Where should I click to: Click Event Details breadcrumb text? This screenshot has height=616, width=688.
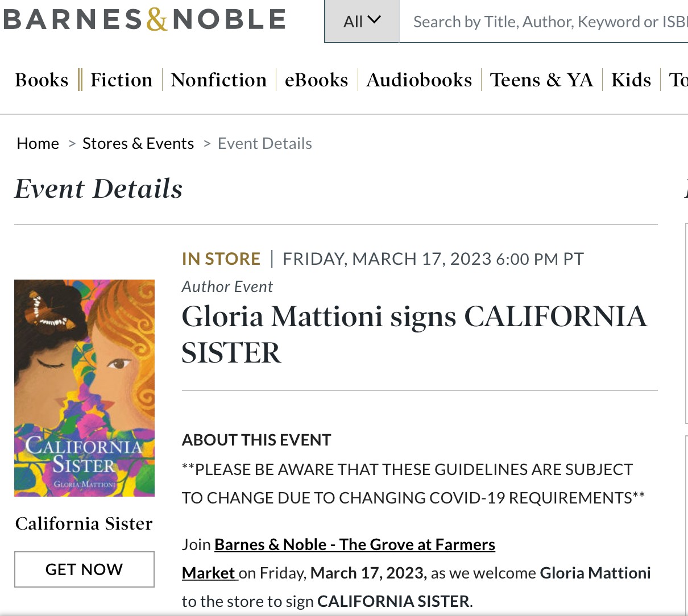tap(264, 144)
